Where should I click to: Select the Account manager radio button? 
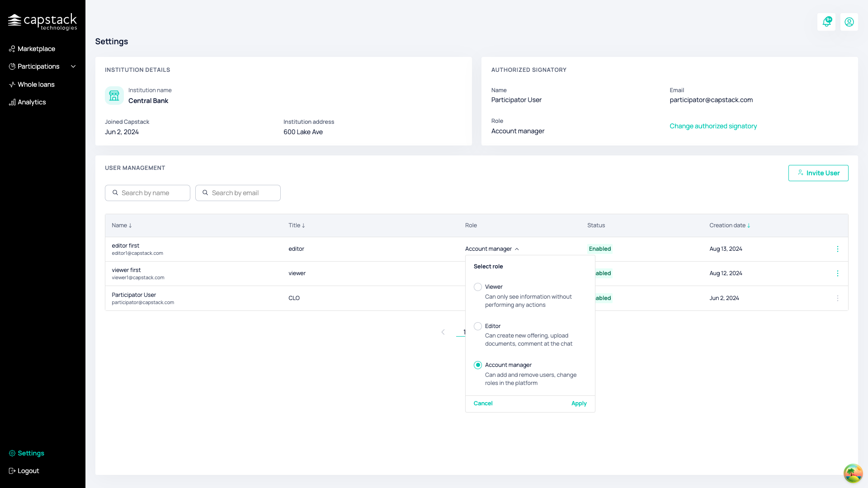(x=478, y=365)
